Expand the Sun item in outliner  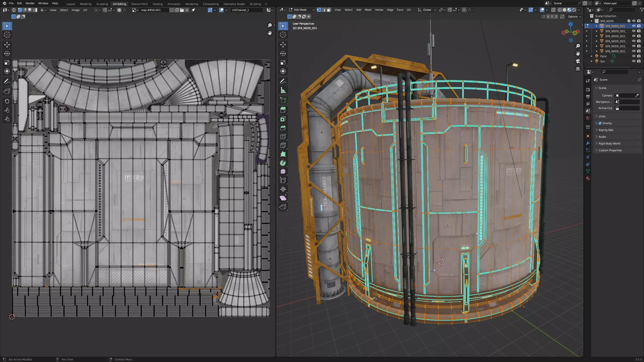point(592,61)
